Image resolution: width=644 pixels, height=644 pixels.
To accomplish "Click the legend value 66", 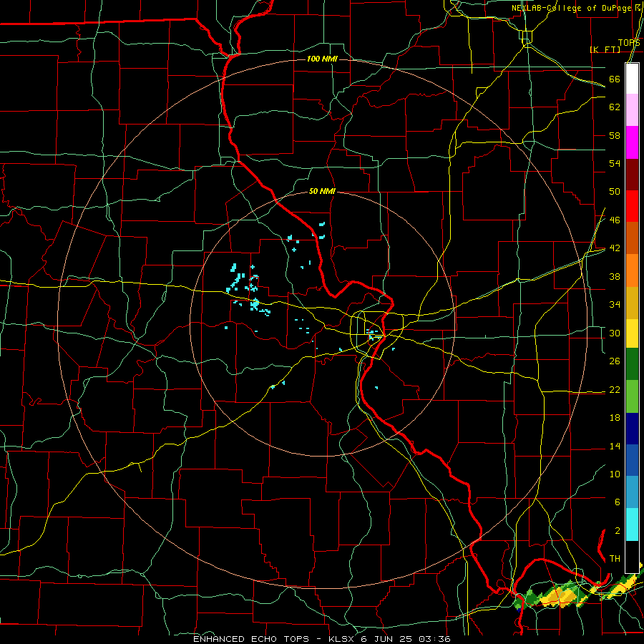I will pos(615,79).
